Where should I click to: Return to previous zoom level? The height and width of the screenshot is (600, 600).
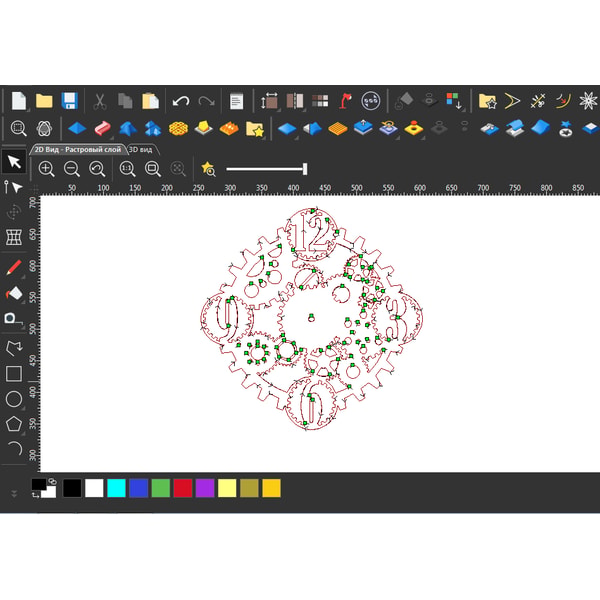pos(97,169)
